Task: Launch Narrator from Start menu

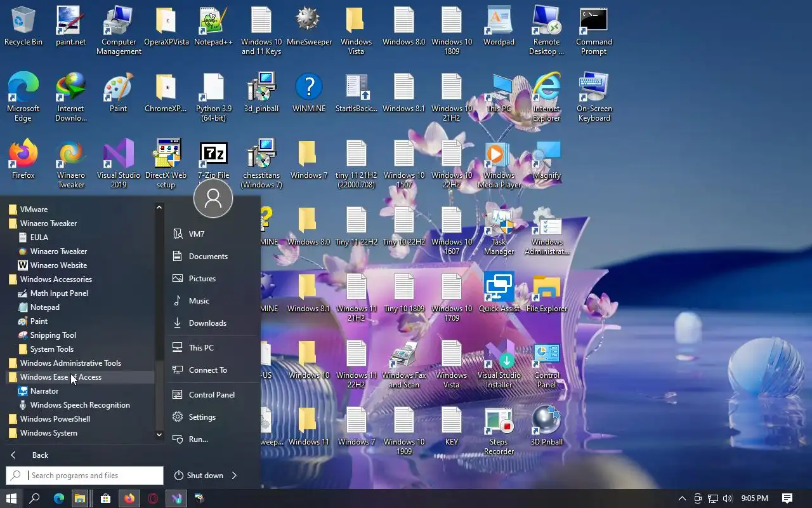Action: point(79,391)
